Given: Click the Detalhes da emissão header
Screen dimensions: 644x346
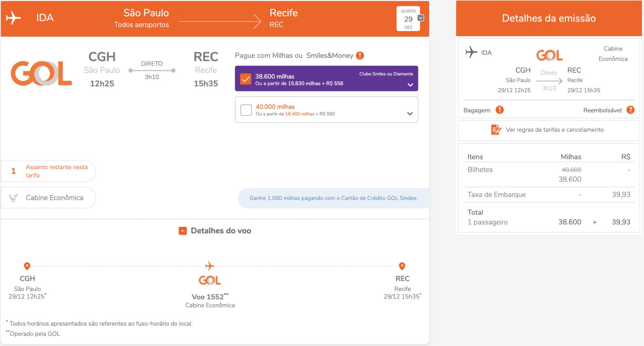Looking at the screenshot, I should [549, 18].
